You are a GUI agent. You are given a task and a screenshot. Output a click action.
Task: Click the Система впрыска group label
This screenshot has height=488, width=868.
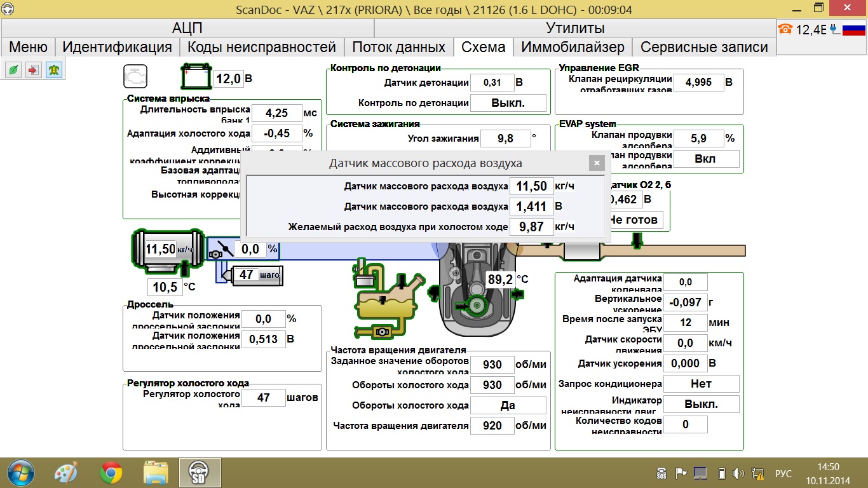(168, 98)
